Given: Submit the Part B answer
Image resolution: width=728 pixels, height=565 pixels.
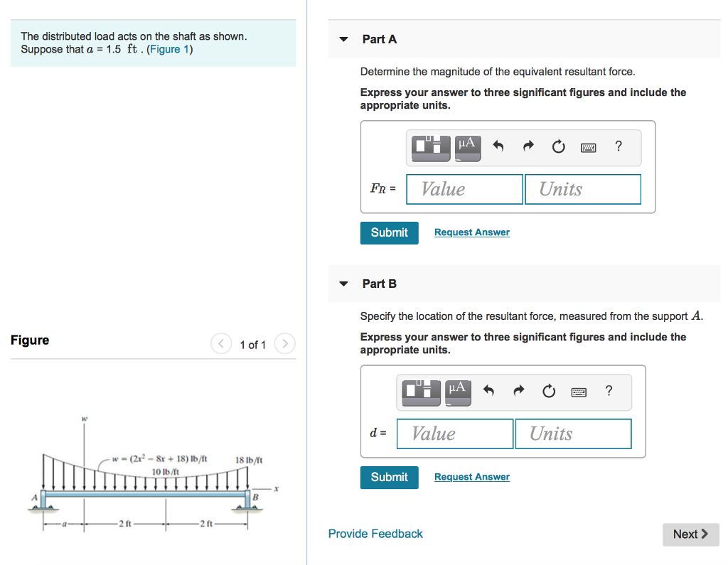Looking at the screenshot, I should [389, 477].
